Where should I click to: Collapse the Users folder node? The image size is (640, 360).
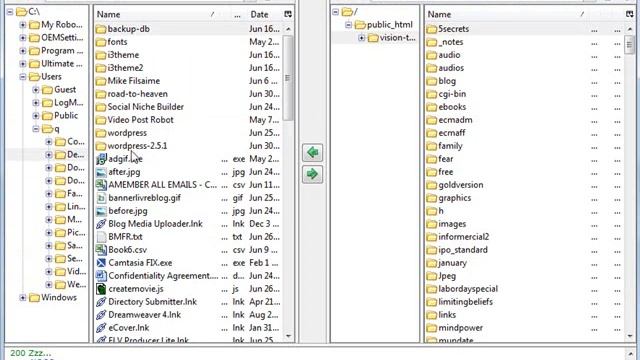pos(23,77)
